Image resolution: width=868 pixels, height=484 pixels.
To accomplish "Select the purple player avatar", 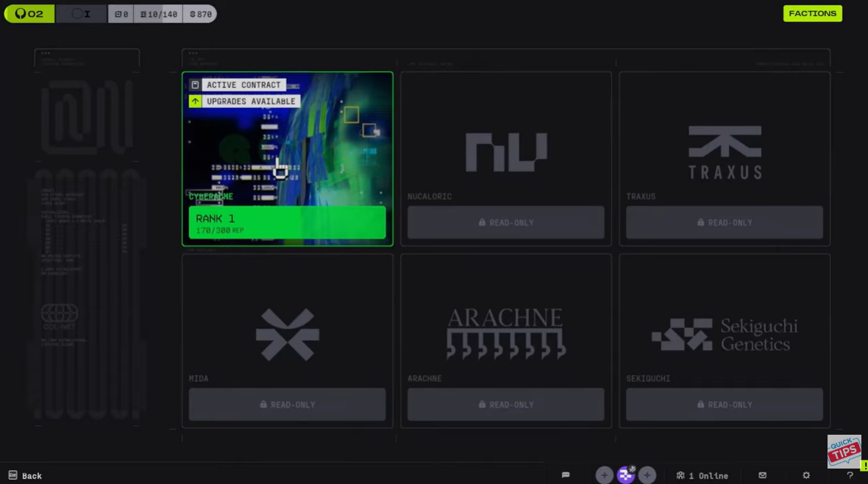I will tap(626, 474).
